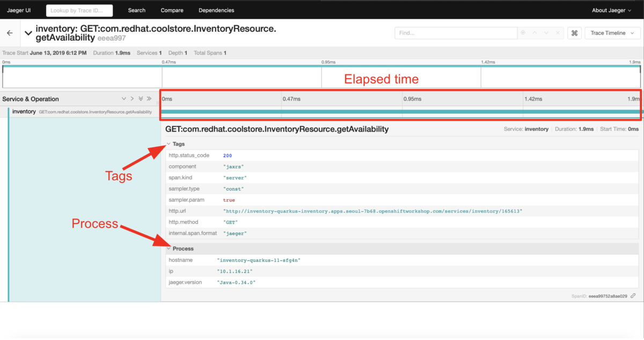Click the trace minimap overview graph

click(321, 77)
